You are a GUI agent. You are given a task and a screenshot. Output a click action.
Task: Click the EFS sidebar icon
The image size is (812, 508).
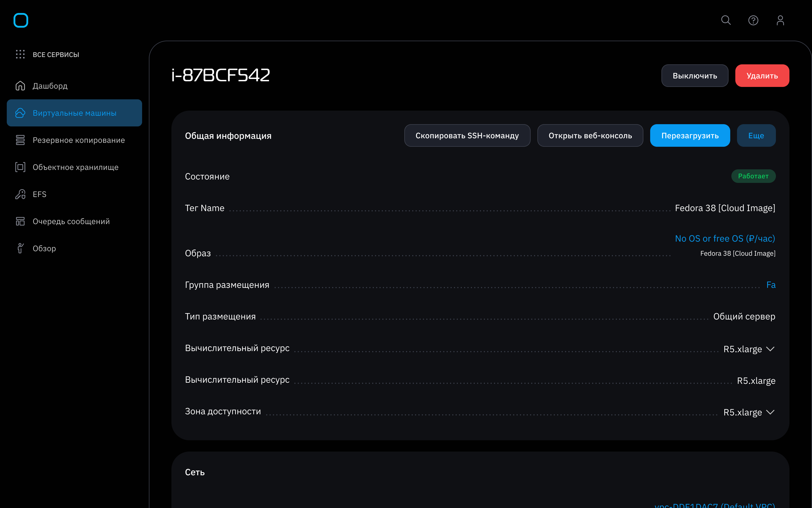point(20,194)
